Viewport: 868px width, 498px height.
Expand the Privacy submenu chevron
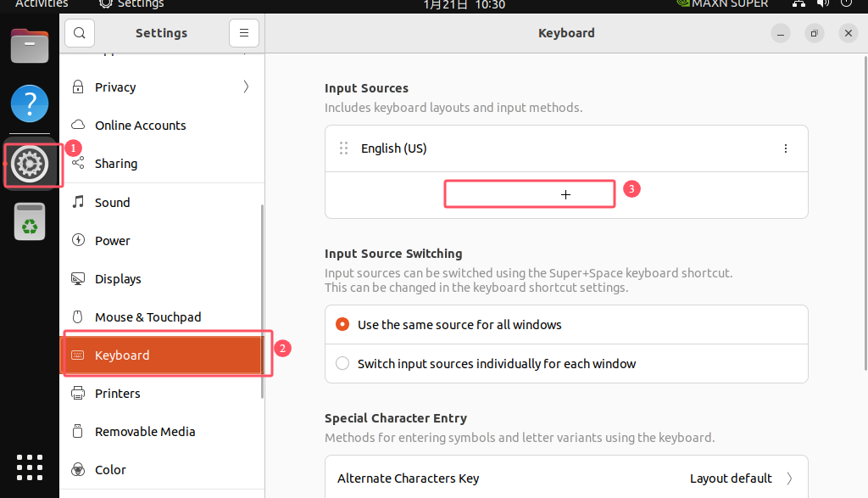(246, 87)
